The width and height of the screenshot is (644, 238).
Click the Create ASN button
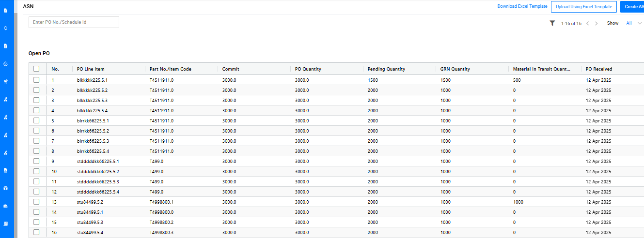pyautogui.click(x=632, y=7)
